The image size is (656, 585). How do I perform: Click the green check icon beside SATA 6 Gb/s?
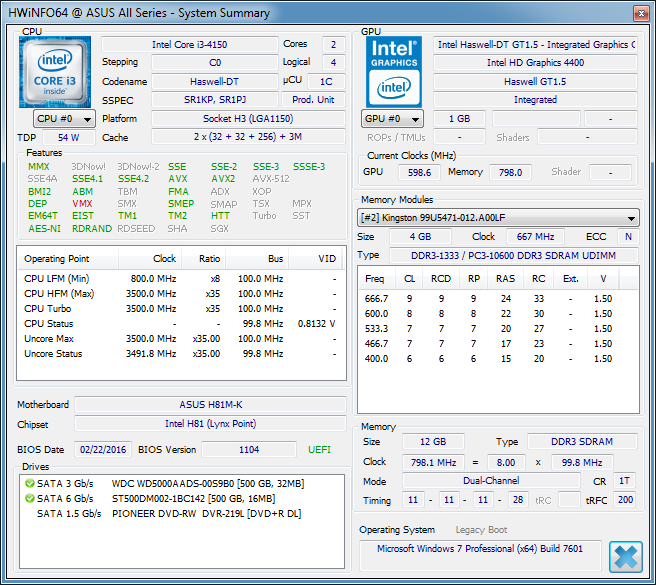pos(29,498)
